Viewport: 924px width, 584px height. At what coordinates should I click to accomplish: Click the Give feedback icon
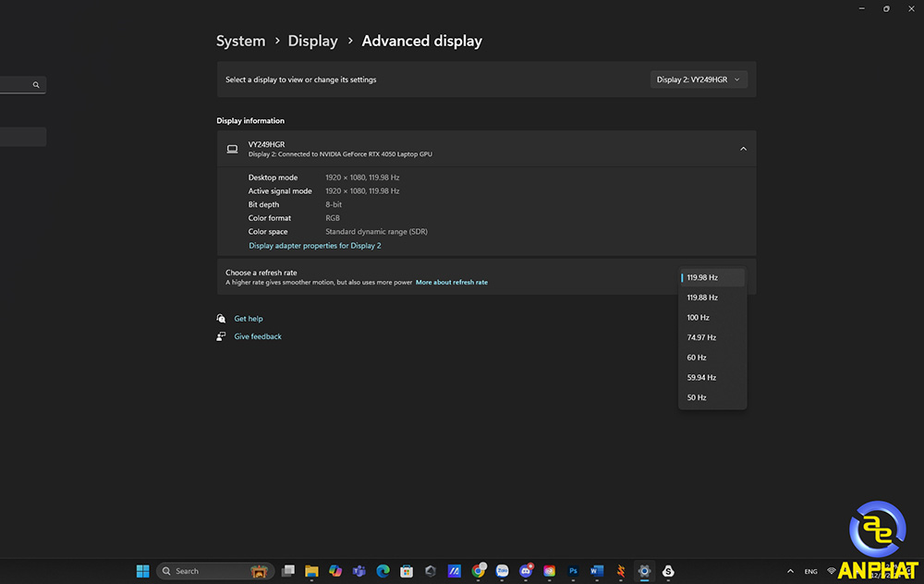point(221,336)
